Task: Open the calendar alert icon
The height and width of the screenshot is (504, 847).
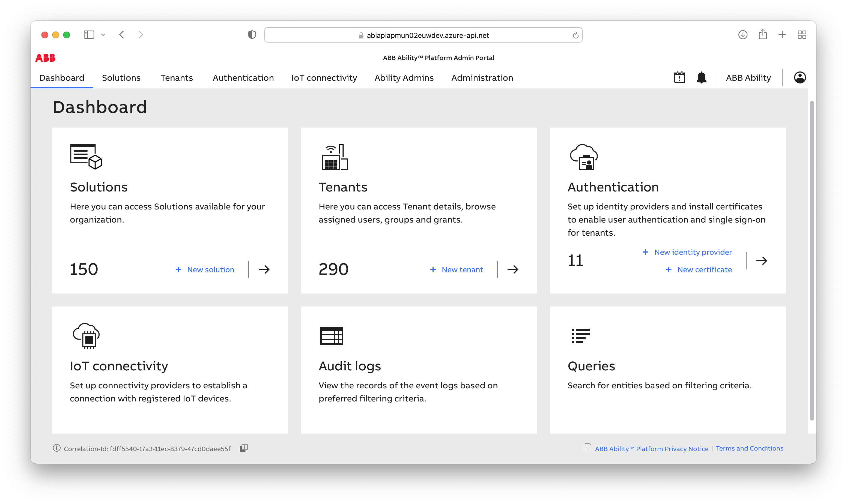Action: point(679,77)
